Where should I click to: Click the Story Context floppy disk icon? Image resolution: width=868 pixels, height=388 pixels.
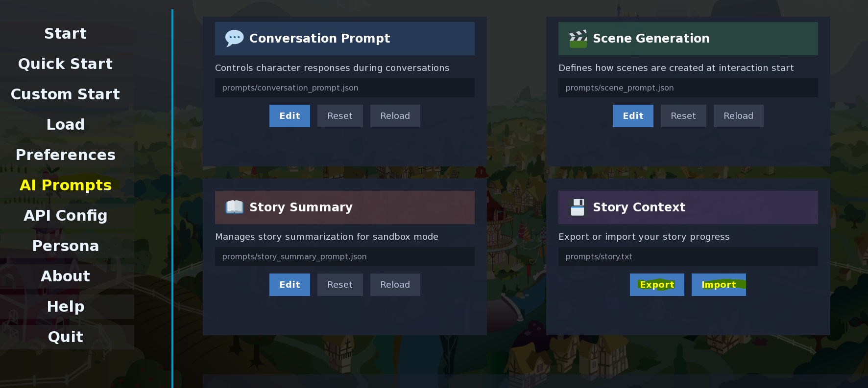tap(578, 207)
